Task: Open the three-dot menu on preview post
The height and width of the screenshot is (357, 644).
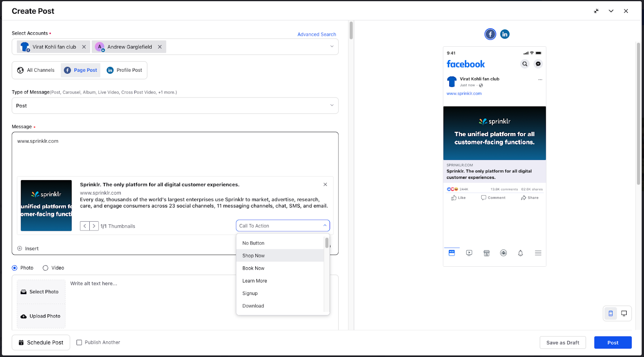Action: click(x=540, y=79)
